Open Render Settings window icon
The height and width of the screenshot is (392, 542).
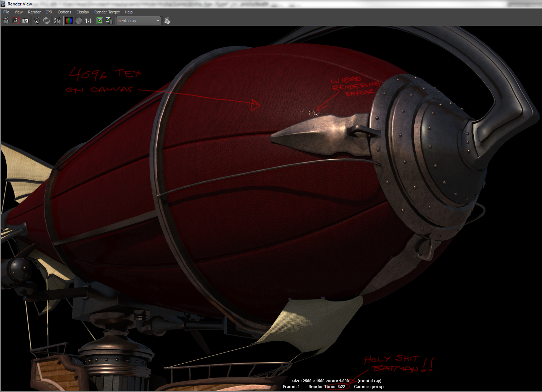coord(57,21)
